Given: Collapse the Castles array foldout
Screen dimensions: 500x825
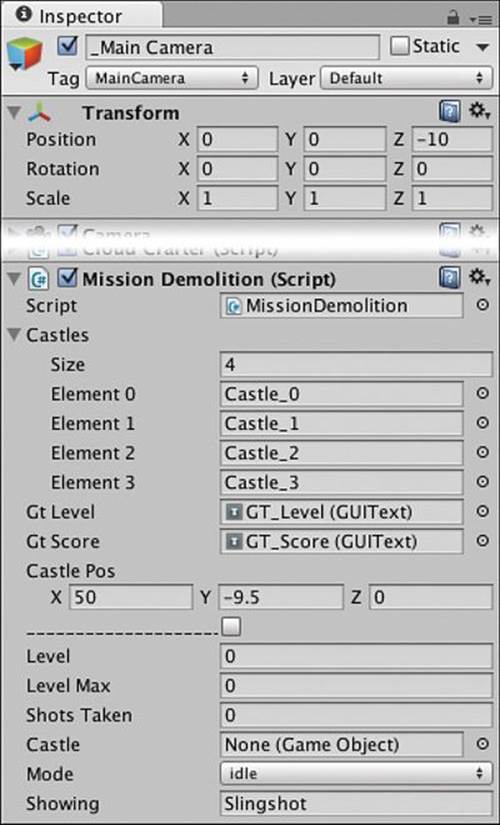Looking at the screenshot, I should (x=15, y=335).
